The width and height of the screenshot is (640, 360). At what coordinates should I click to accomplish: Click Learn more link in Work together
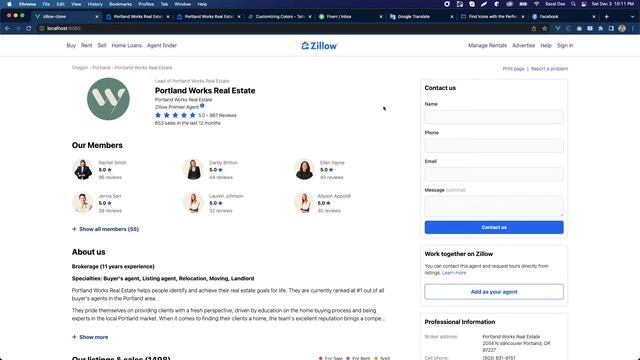click(x=454, y=273)
